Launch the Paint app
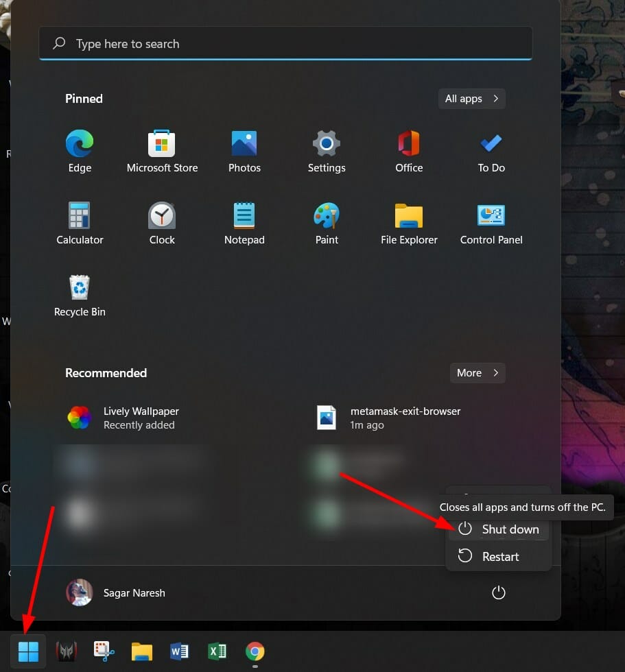This screenshot has width=625, height=672. point(327,223)
